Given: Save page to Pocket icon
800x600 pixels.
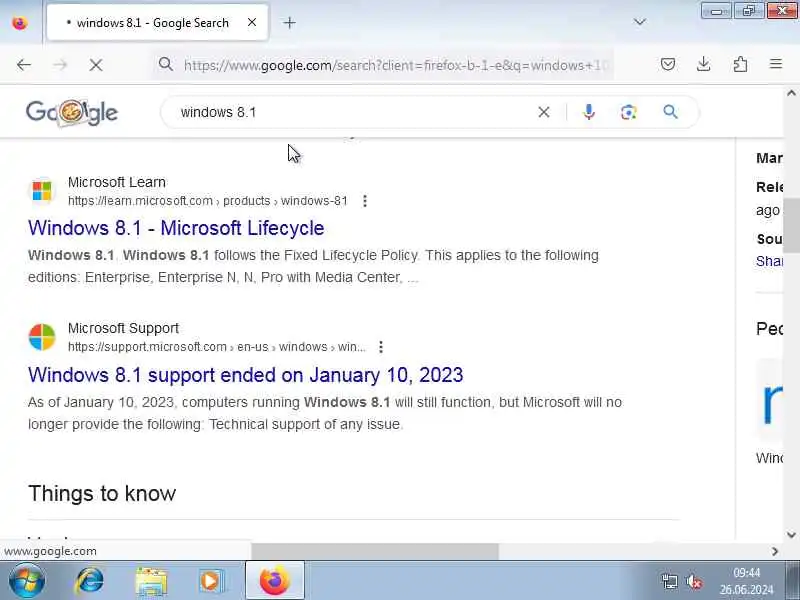Looking at the screenshot, I should coord(668,64).
